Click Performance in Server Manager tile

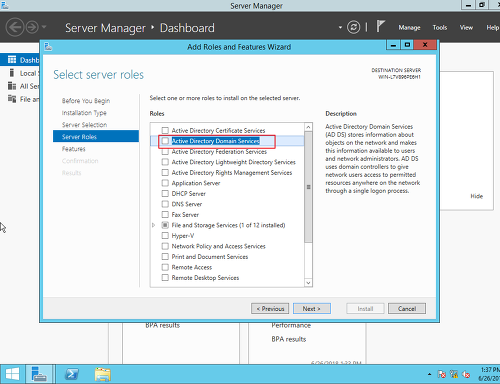pyautogui.click(x=291, y=326)
